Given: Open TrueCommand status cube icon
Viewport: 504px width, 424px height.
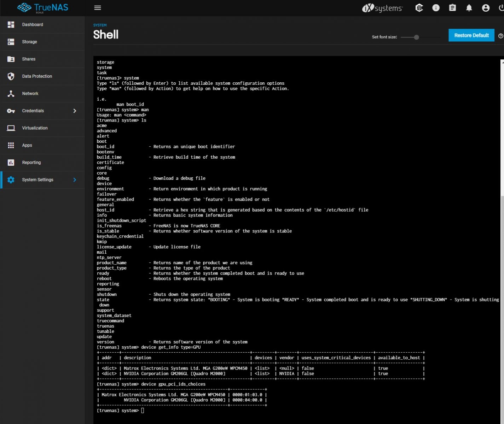Looking at the screenshot, I should tap(419, 8).
